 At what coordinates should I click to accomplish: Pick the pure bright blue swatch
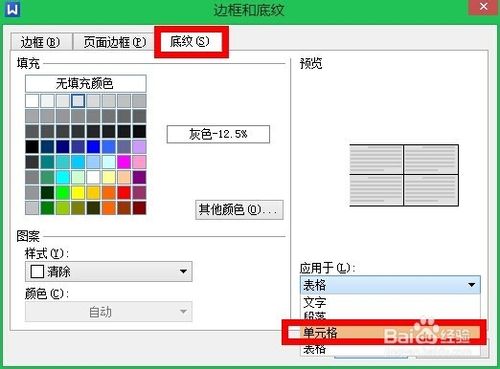click(x=93, y=147)
